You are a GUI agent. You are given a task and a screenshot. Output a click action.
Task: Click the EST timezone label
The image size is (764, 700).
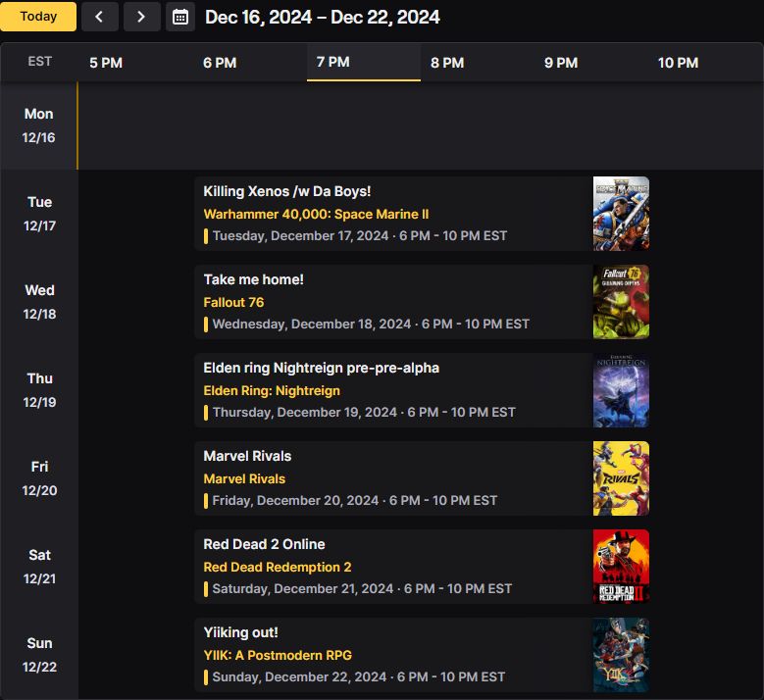tap(39, 62)
